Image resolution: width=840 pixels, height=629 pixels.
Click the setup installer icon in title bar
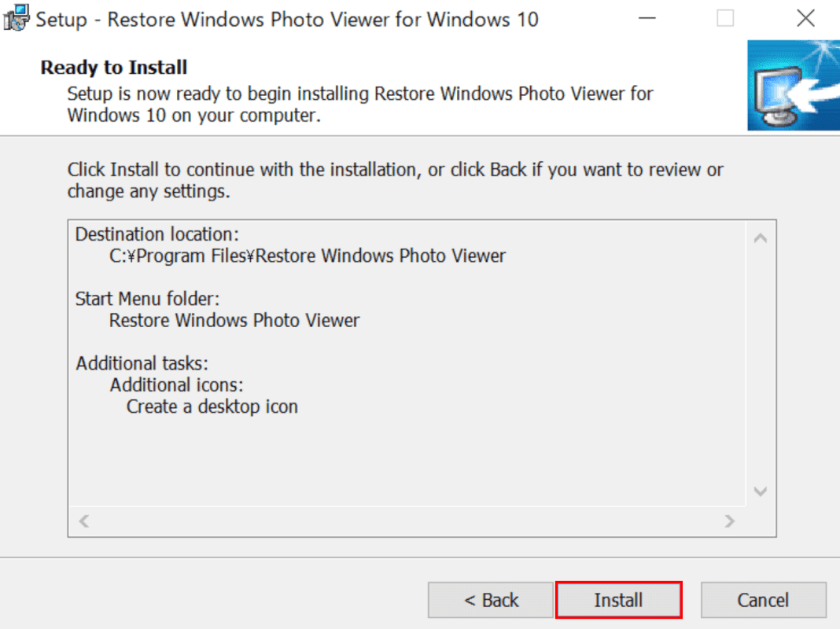[16, 18]
